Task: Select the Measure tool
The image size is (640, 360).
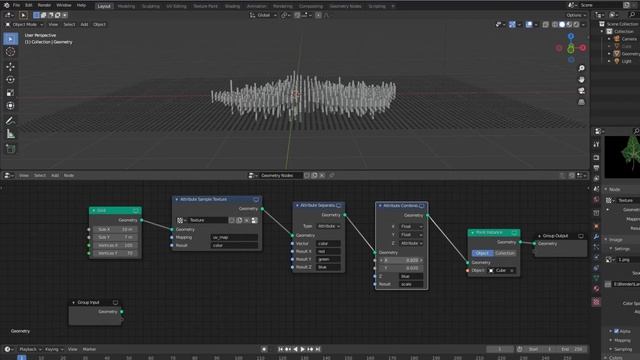Action: (11, 134)
